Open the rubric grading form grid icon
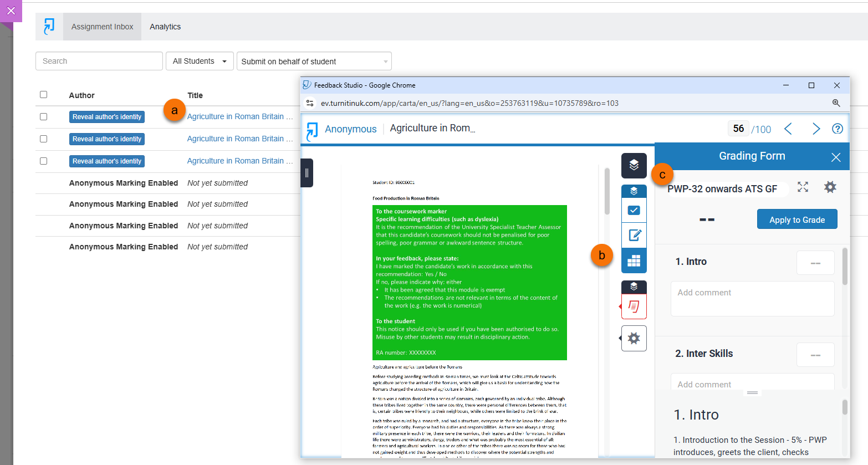Viewport: 868px width, 465px height. coord(634,260)
